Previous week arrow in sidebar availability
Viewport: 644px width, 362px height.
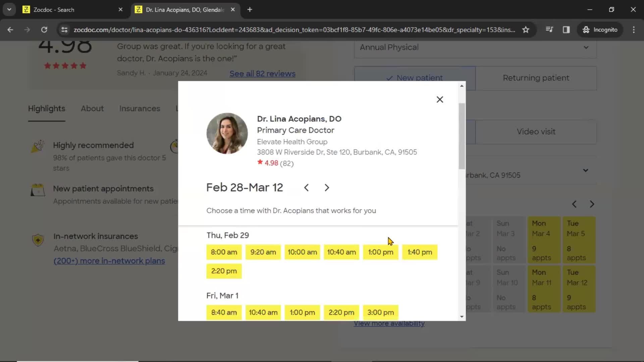[x=574, y=204]
